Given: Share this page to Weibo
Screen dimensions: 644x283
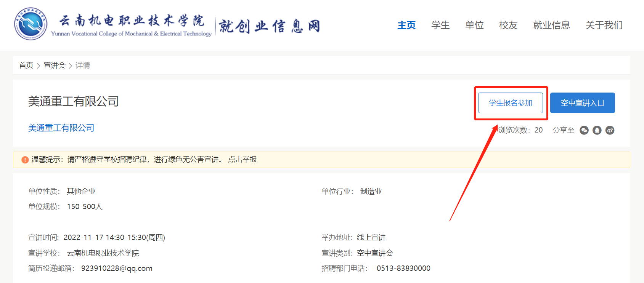Looking at the screenshot, I should point(610,130).
